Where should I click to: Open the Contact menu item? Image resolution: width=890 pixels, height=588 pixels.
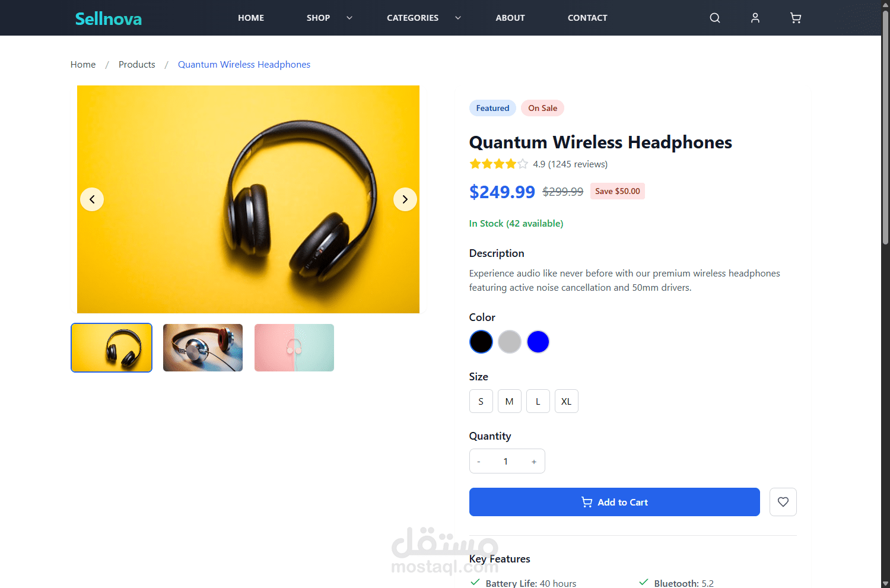[587, 18]
